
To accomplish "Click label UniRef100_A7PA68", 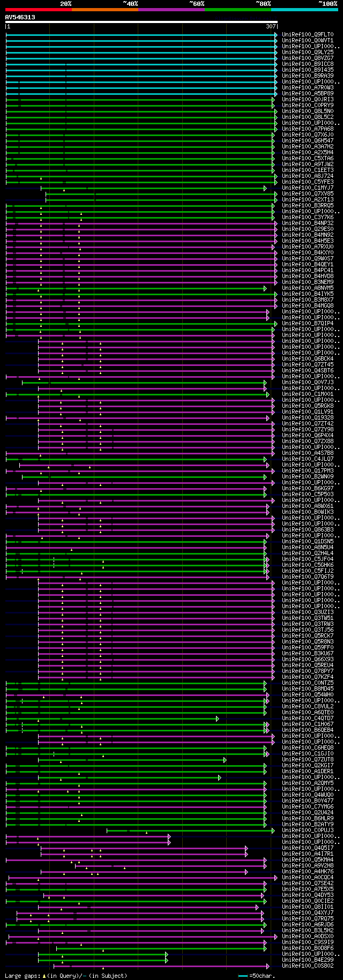I will click(308, 129).
